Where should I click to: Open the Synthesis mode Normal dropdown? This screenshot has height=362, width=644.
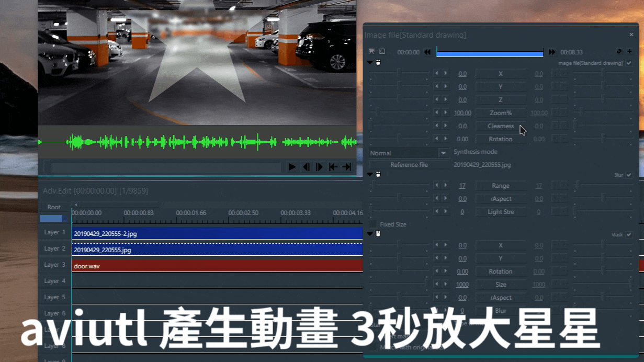pos(409,153)
